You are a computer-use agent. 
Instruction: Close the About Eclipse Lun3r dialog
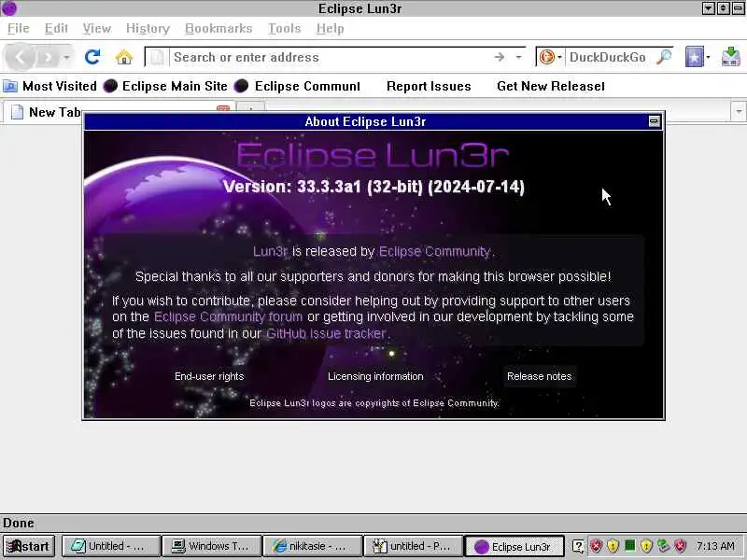[655, 121]
